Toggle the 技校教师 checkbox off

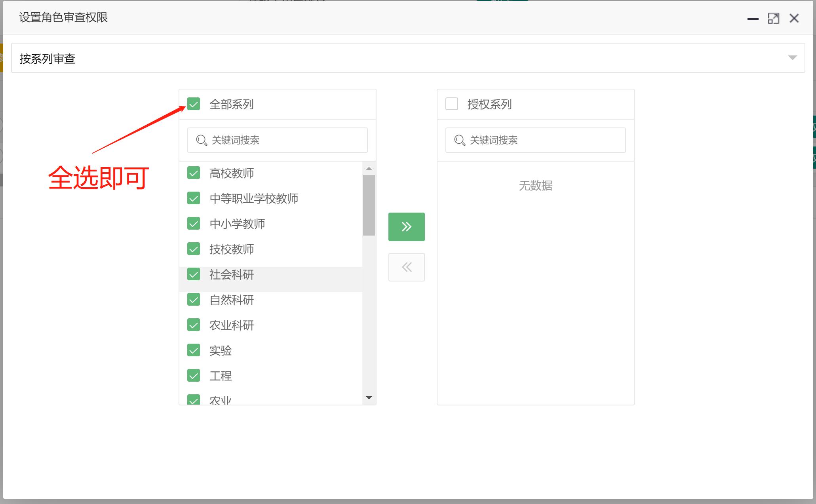point(194,249)
